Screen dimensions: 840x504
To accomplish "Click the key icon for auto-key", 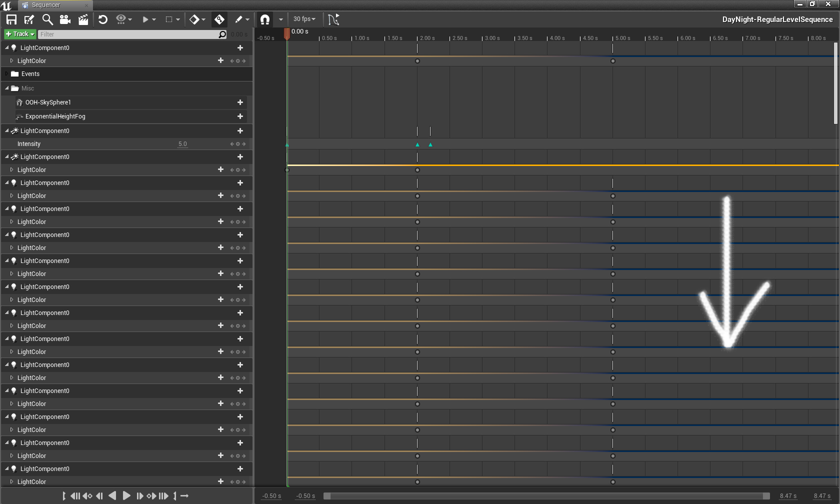I will click(x=219, y=19).
